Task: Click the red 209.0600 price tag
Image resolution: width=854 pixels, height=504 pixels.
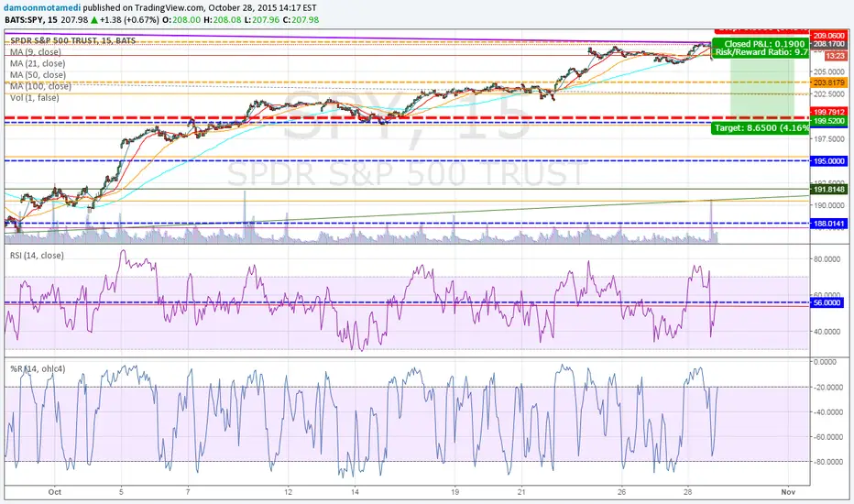Action: (829, 36)
